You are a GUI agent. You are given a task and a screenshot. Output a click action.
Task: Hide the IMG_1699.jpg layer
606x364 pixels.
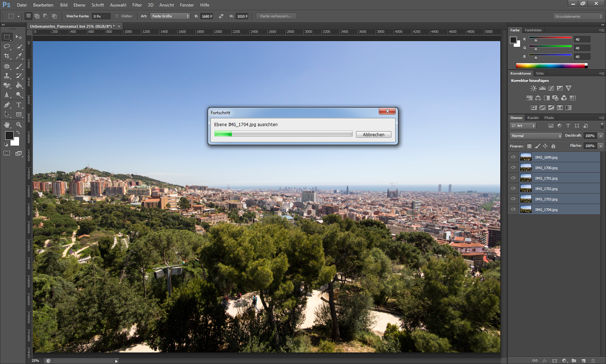(x=513, y=157)
